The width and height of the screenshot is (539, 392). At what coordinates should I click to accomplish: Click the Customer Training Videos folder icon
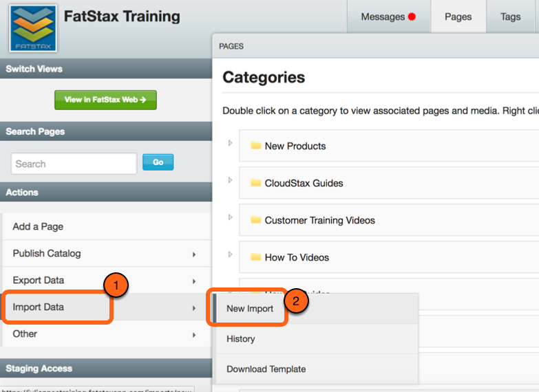(x=256, y=220)
